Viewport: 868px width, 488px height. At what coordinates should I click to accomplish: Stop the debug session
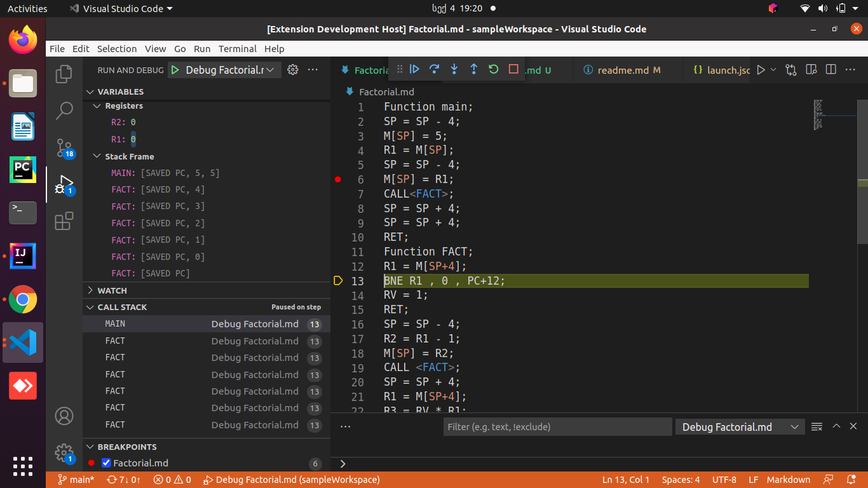pyautogui.click(x=513, y=69)
